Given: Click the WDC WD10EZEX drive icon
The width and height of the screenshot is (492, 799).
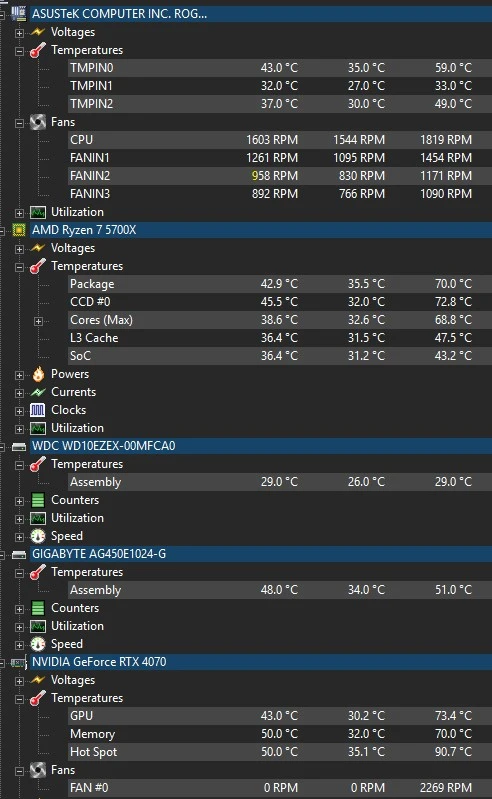Looking at the screenshot, I should tap(19, 446).
